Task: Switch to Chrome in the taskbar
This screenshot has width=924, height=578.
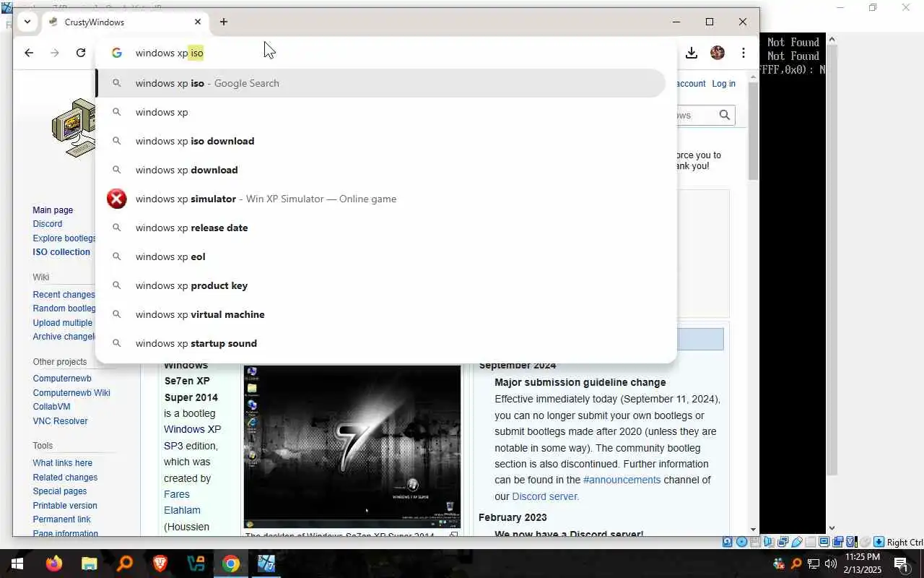Action: coord(230,564)
